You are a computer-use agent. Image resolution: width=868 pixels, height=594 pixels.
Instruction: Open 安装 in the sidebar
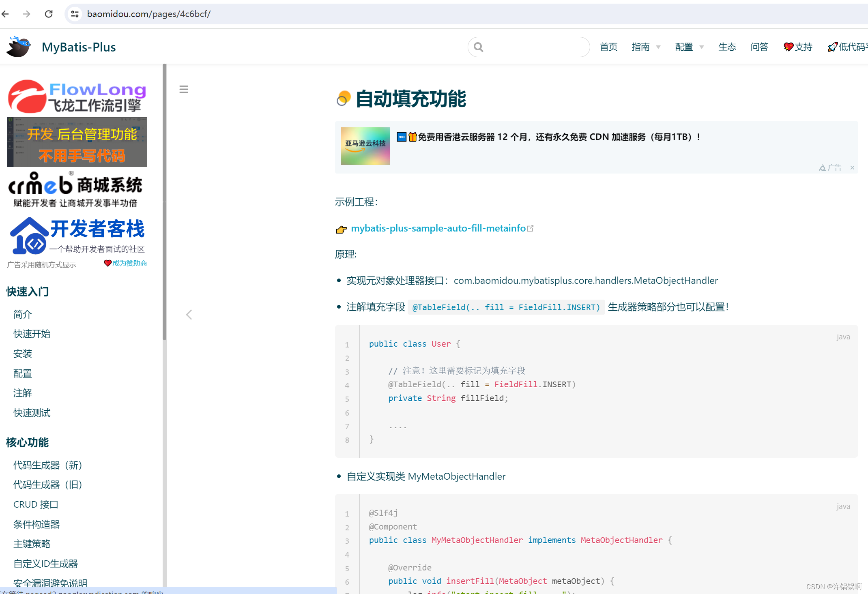[x=23, y=354]
